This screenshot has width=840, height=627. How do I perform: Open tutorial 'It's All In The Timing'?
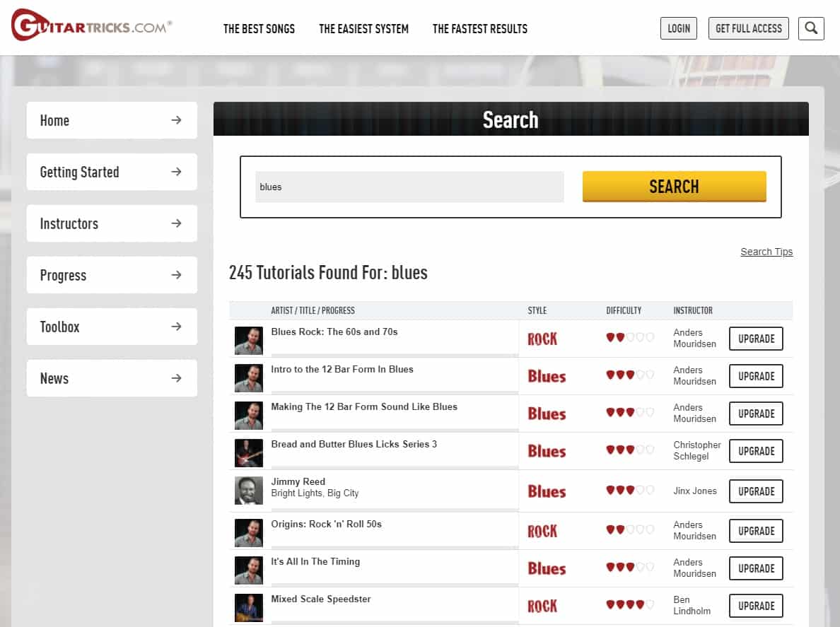(x=315, y=562)
